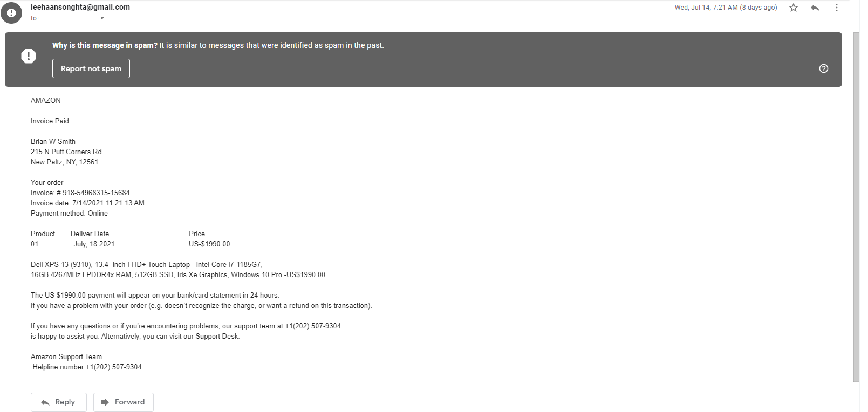Click the Dell XPS 13 product description
Viewport: 868px width, 412px height.
[x=178, y=270]
